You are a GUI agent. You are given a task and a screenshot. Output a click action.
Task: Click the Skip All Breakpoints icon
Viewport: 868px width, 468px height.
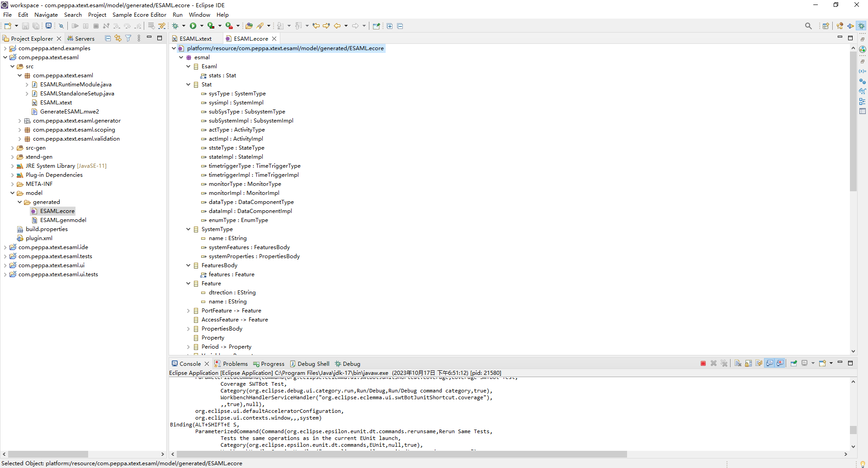(x=61, y=26)
